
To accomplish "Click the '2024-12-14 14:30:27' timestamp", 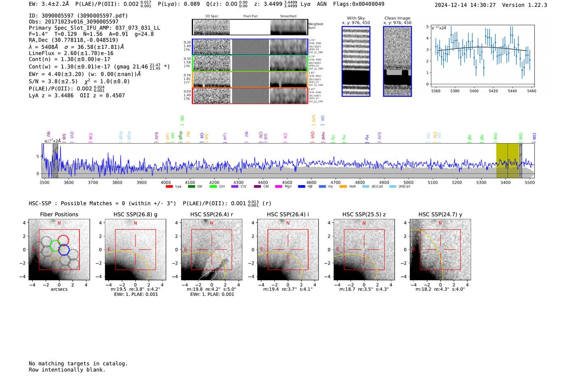I will point(465,5).
